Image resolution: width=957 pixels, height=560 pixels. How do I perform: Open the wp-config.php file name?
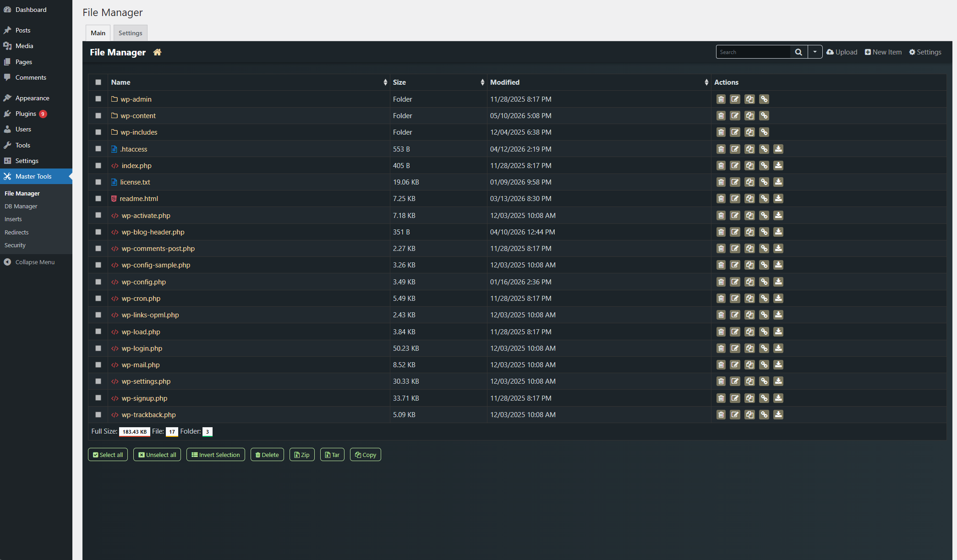(144, 282)
